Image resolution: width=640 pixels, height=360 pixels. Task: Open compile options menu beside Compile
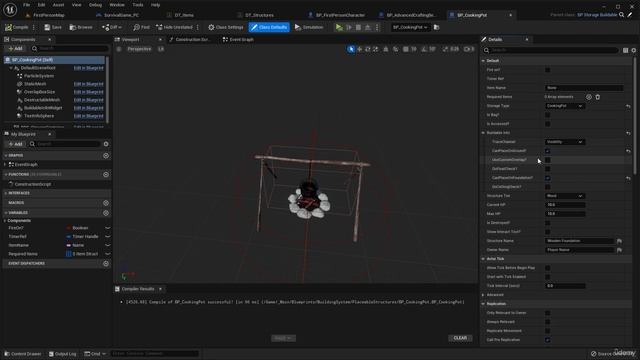point(33,27)
